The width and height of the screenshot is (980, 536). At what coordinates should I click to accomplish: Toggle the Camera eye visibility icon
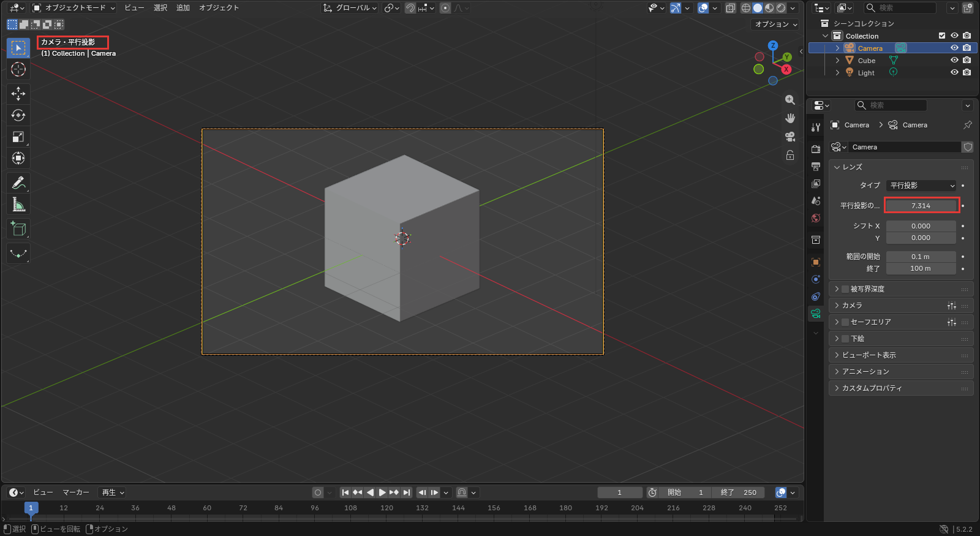[954, 48]
